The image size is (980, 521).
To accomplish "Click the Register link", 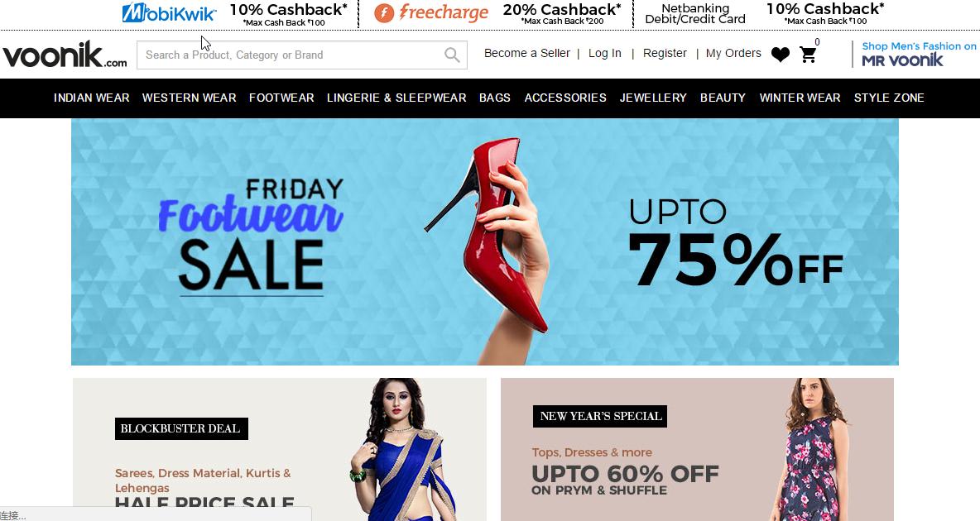I will pyautogui.click(x=665, y=53).
